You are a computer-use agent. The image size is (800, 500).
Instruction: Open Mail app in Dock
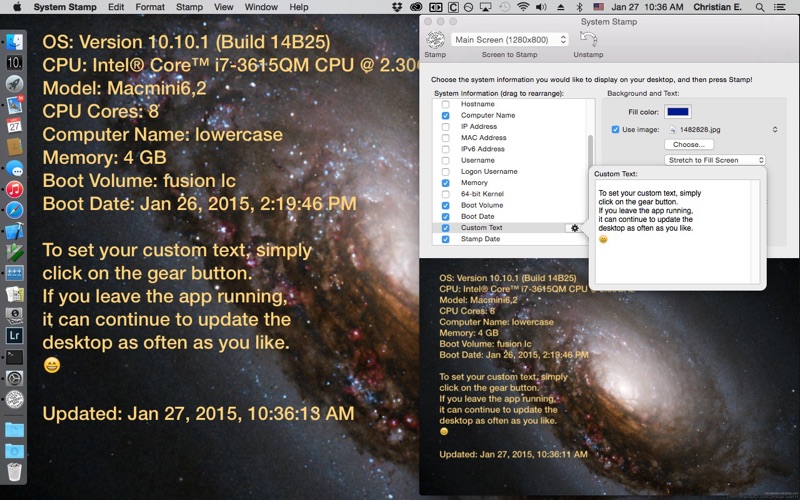14,104
